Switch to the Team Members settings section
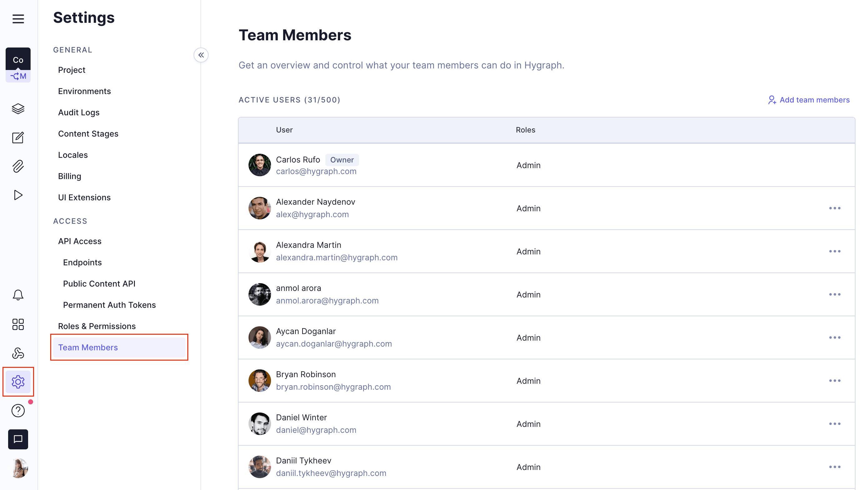This screenshot has width=868, height=490. click(x=88, y=347)
